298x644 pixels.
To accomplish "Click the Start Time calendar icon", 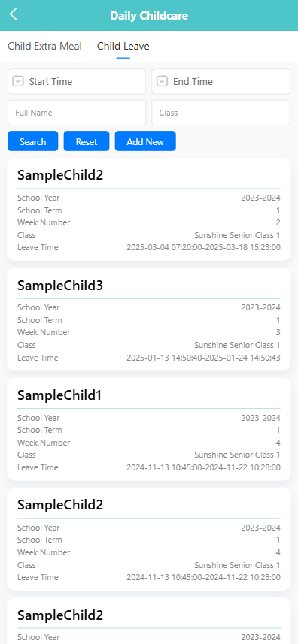I will click(17, 81).
